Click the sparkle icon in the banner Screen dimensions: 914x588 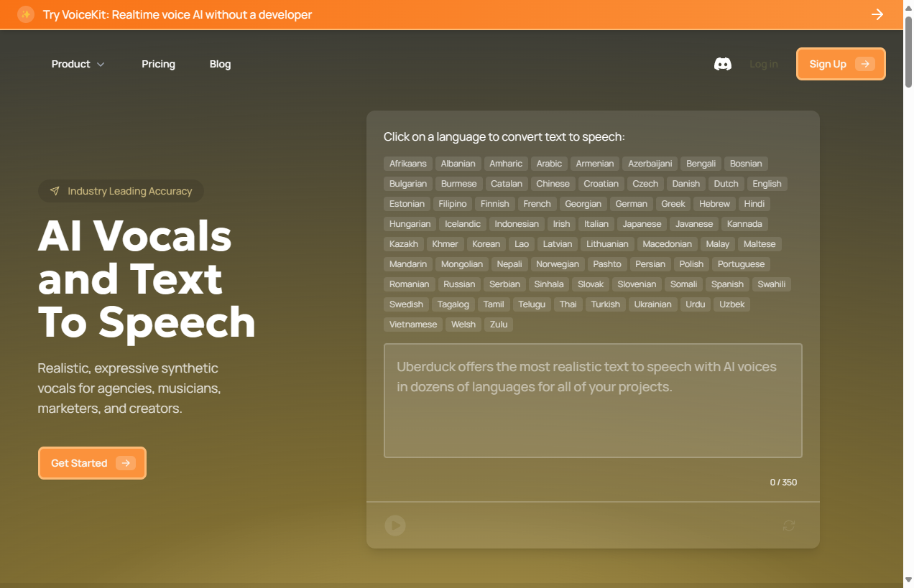click(x=26, y=14)
